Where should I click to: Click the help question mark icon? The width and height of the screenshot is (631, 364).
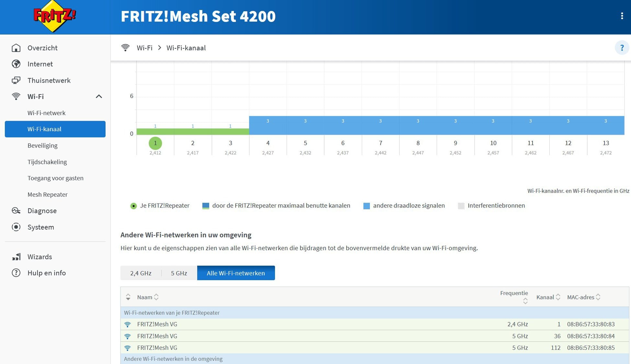coord(622,48)
